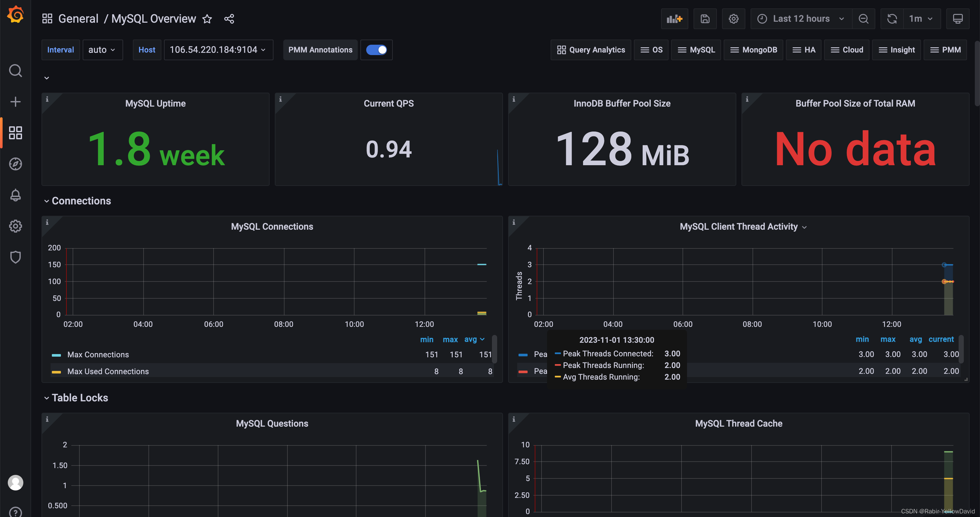
Task: Toggle Max Connections series in legend
Action: (98, 355)
